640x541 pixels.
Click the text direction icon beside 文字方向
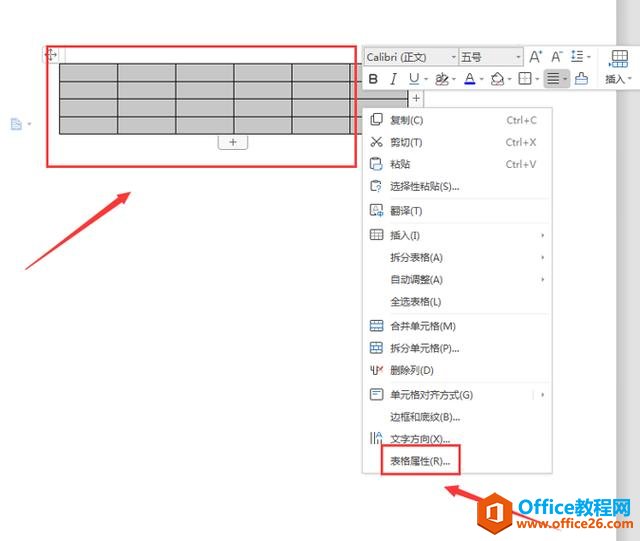point(376,438)
